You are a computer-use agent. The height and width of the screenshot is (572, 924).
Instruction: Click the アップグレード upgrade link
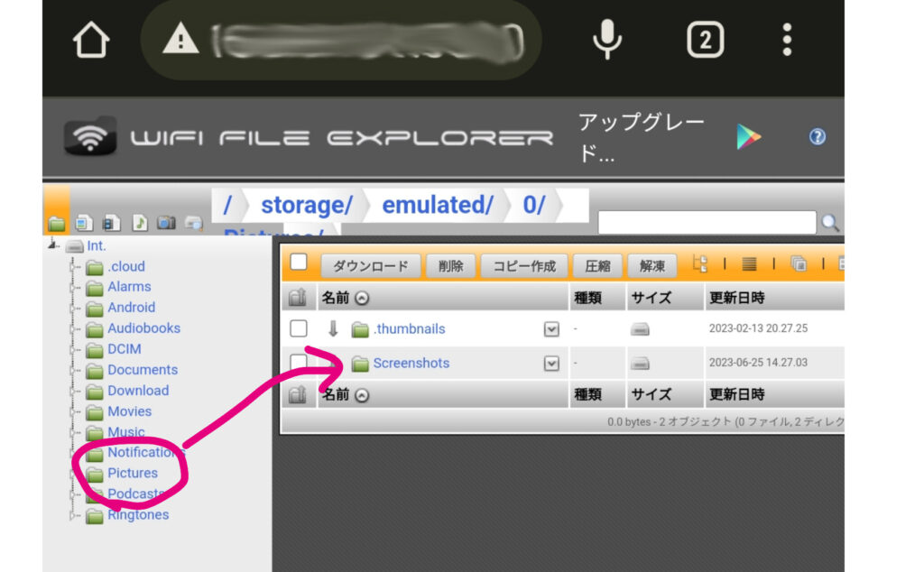pos(642,136)
